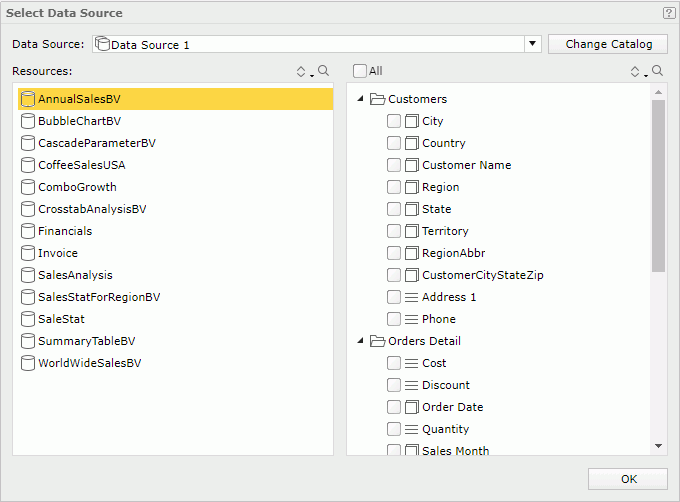
Task: Click the AnnualSalesBV database icon
Action: [x=28, y=99]
